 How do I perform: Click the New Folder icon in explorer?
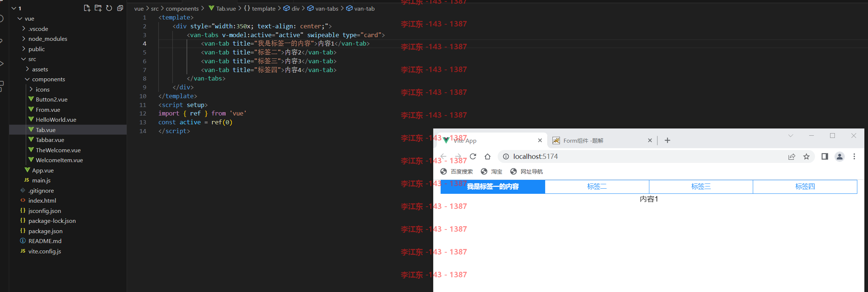click(98, 8)
